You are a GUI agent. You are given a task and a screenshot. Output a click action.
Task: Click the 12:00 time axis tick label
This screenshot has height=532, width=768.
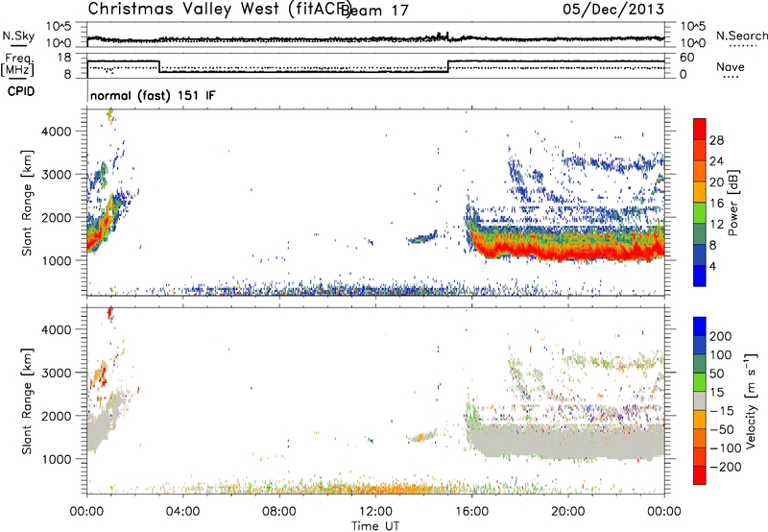tap(375, 511)
